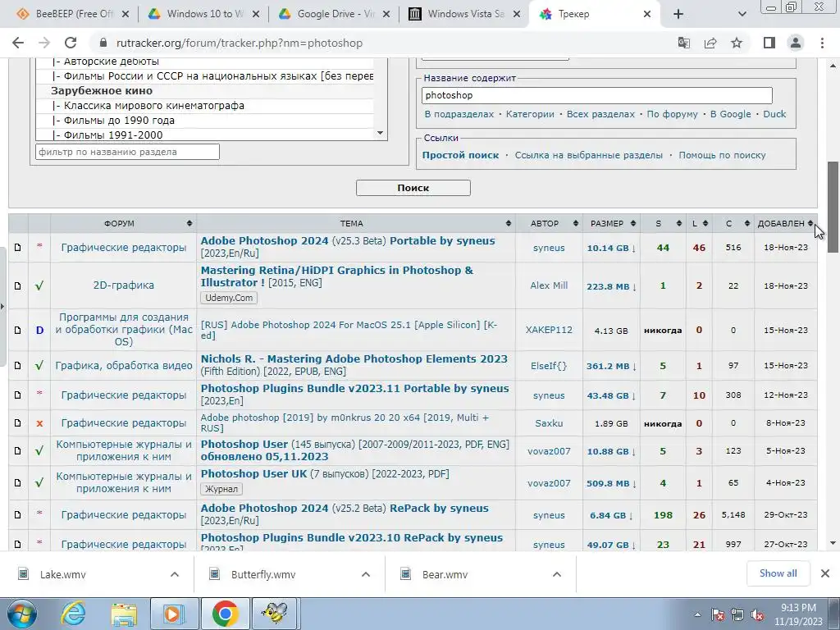The image size is (840, 630).
Task: Click page icon for Photoshop 2024 v25.3 Portable row
Action: [x=18, y=248]
